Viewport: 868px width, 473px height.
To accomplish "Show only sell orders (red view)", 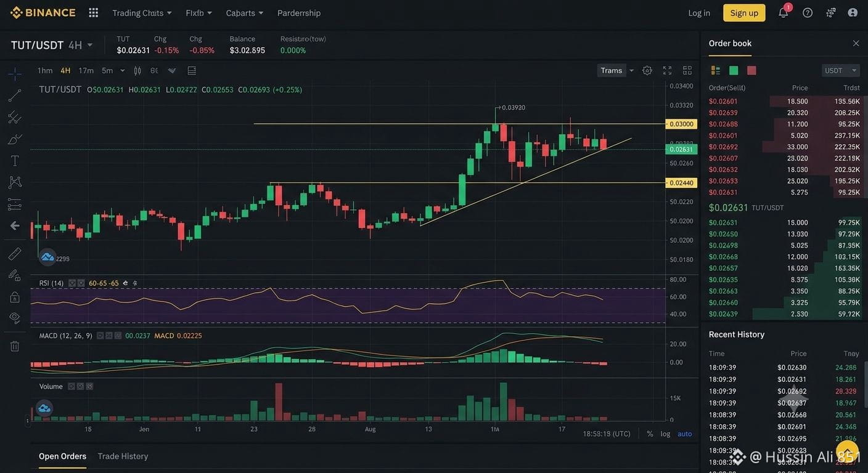I will point(751,70).
